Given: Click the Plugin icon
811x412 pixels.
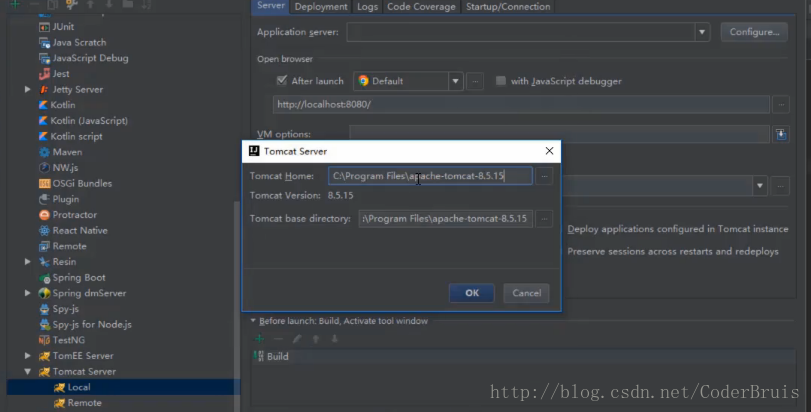Looking at the screenshot, I should [44, 199].
